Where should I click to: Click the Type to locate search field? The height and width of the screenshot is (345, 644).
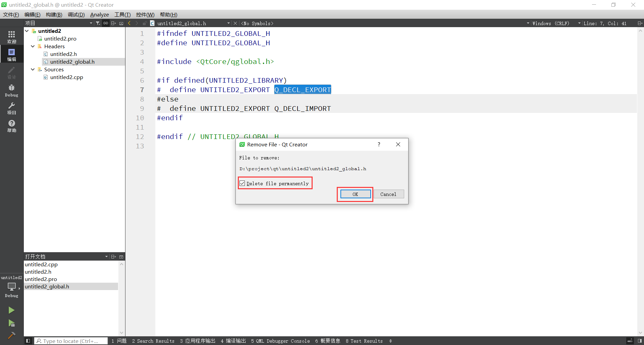pos(71,341)
